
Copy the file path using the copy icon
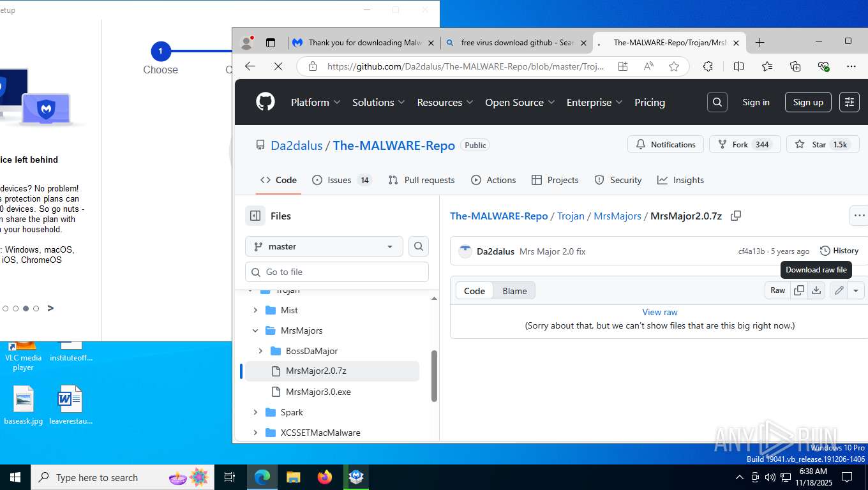coord(736,216)
